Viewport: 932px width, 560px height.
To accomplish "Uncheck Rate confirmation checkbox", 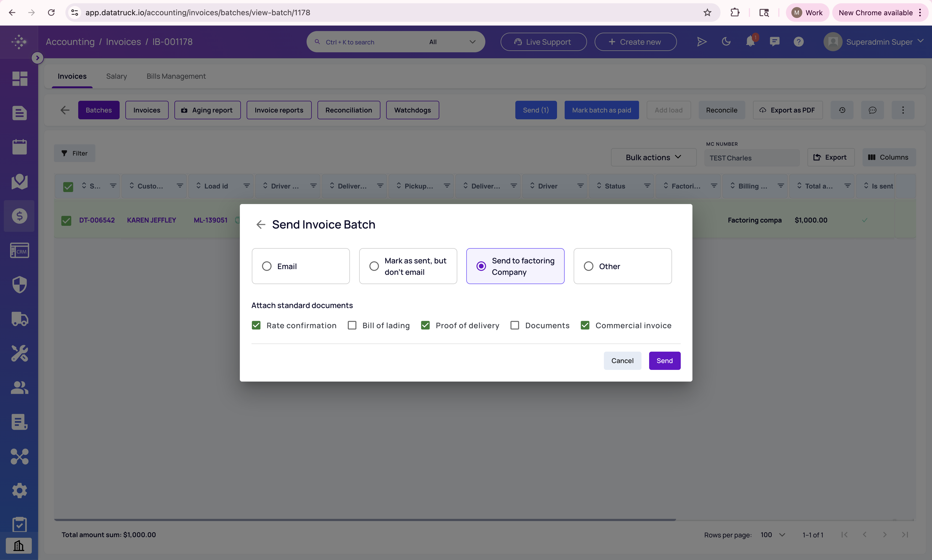I will pos(256,325).
